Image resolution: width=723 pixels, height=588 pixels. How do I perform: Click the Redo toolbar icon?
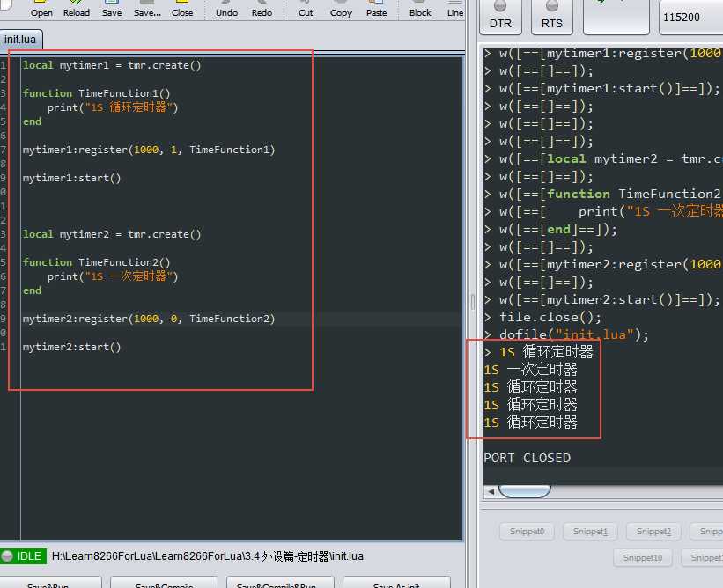(x=262, y=9)
